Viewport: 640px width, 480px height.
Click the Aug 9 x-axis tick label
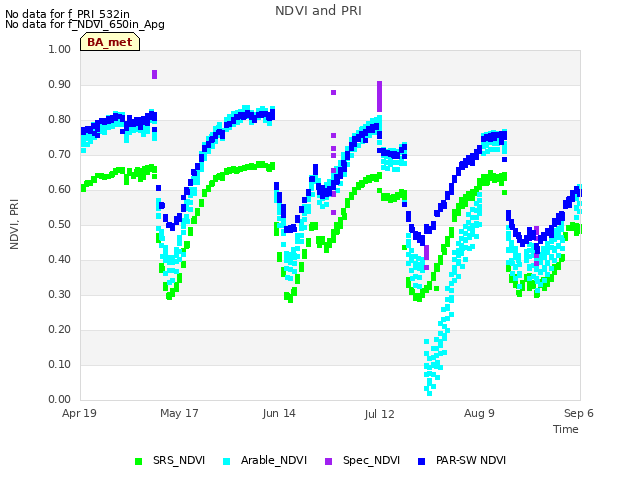pos(479,413)
